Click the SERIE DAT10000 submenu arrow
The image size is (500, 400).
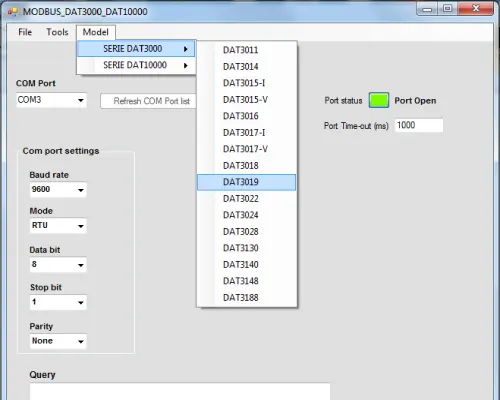[x=186, y=66]
